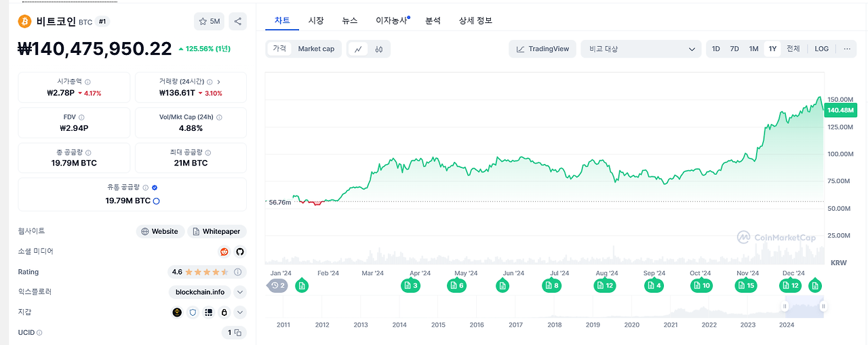This screenshot has width=868, height=345.
Task: Set chart range to 1Y
Action: pos(772,49)
